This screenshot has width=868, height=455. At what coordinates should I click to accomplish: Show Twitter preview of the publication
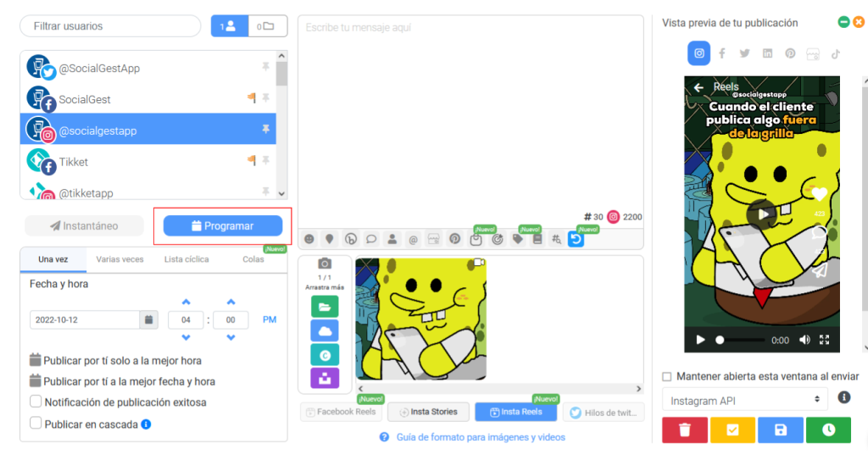(744, 53)
